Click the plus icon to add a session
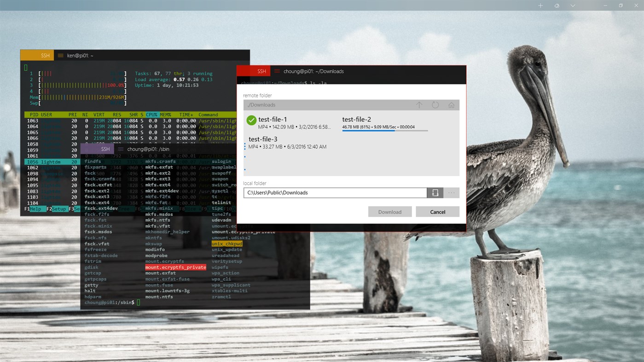The image size is (644, 362). click(x=540, y=6)
